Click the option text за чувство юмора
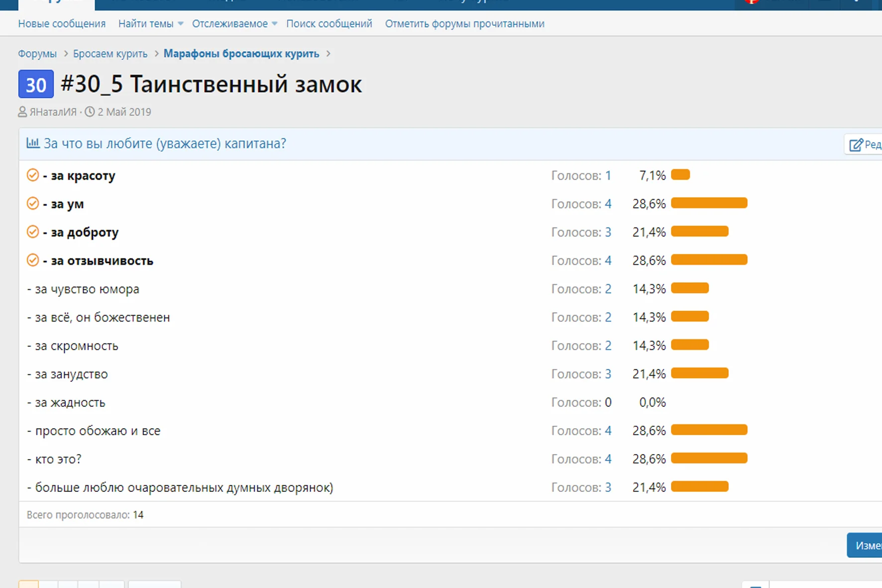The height and width of the screenshot is (588, 882). [x=83, y=289]
